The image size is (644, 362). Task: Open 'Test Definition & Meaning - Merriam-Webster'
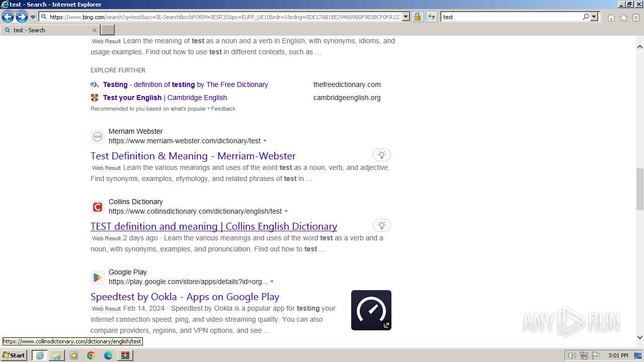point(193,156)
